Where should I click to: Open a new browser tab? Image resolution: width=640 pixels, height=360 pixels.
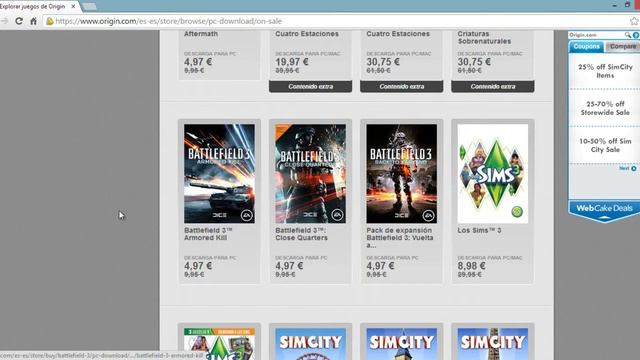click(89, 7)
